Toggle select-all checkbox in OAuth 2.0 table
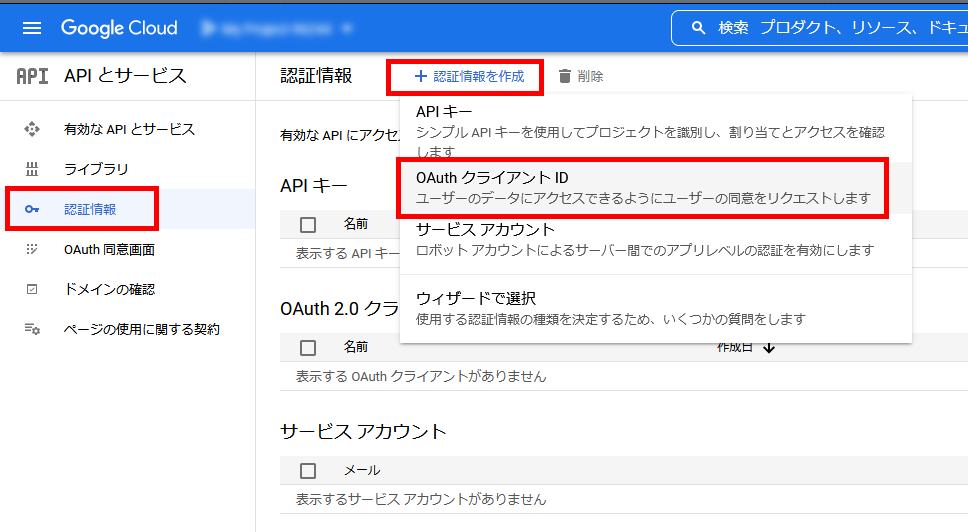This screenshot has height=532, width=968. (307, 348)
